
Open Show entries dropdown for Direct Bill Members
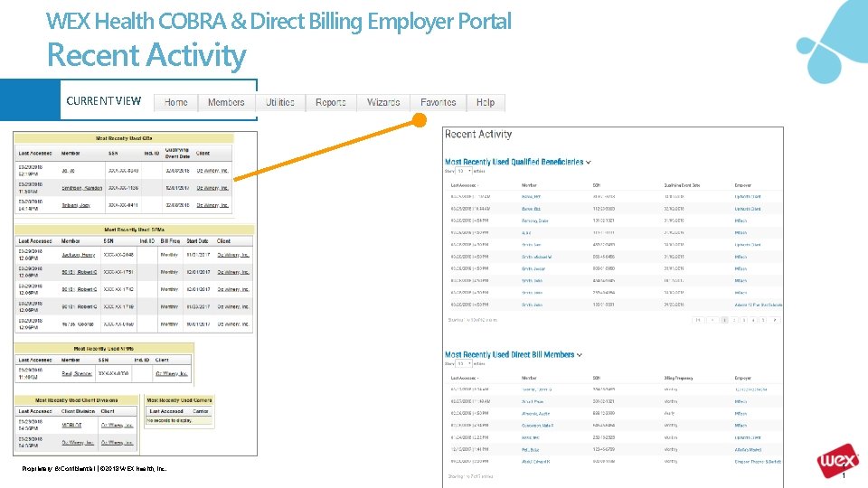(x=464, y=363)
